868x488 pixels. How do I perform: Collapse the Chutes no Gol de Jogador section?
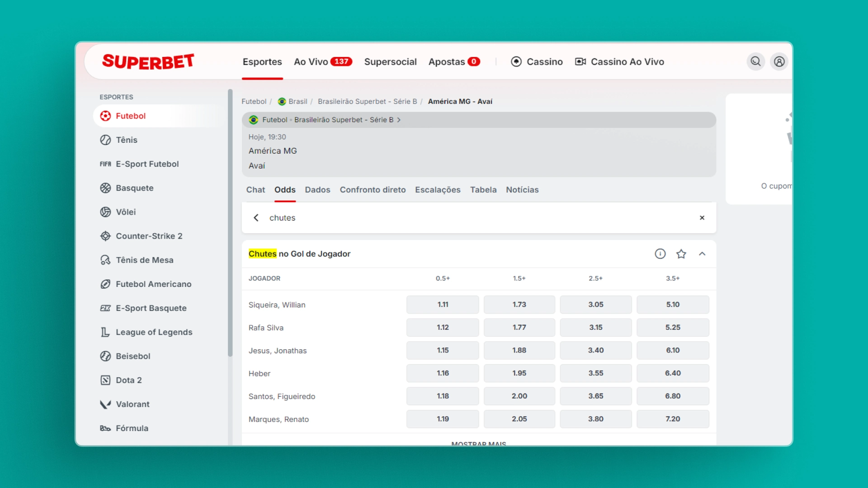point(702,254)
